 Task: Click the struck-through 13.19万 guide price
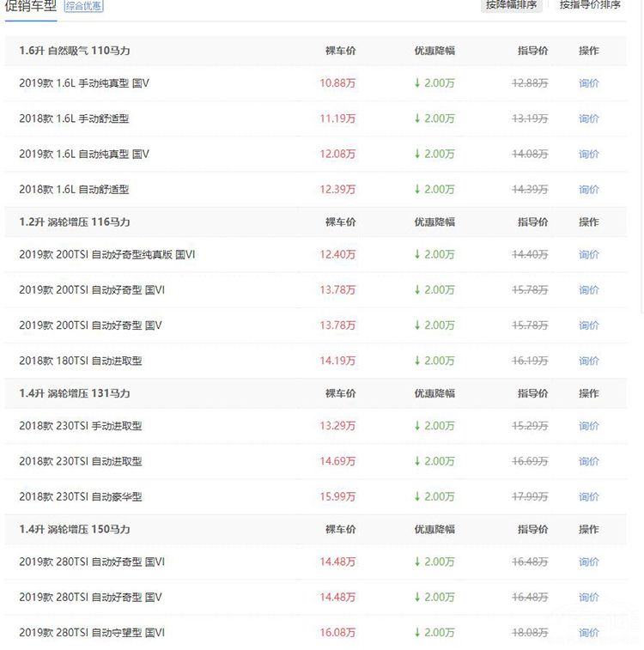click(x=530, y=119)
